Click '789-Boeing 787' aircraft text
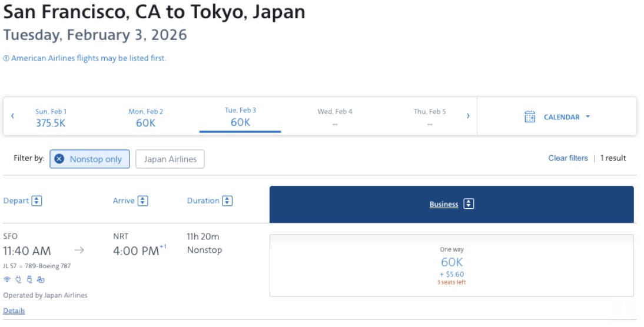 click(48, 266)
